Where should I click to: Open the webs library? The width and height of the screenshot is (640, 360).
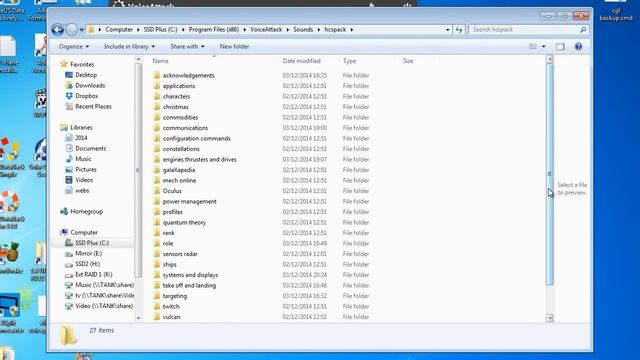tap(82, 191)
